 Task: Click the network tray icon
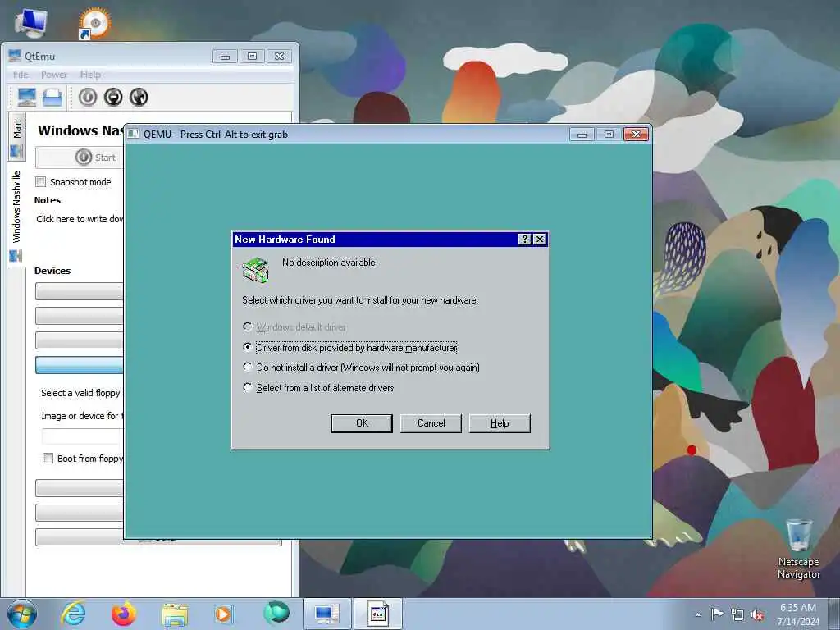[x=737, y=614]
